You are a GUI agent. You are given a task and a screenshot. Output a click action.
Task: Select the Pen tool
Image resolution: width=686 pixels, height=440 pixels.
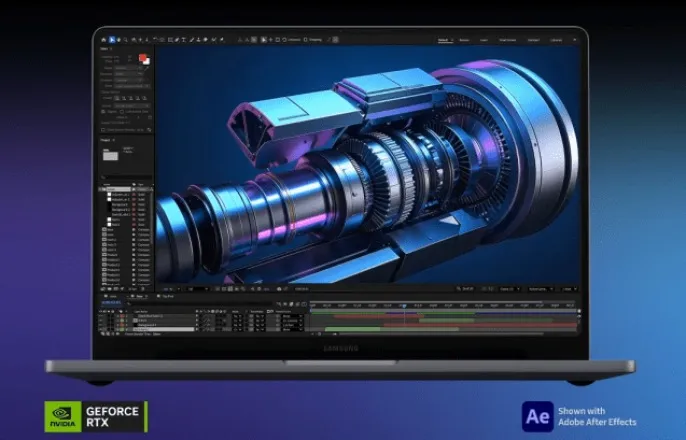(177, 40)
